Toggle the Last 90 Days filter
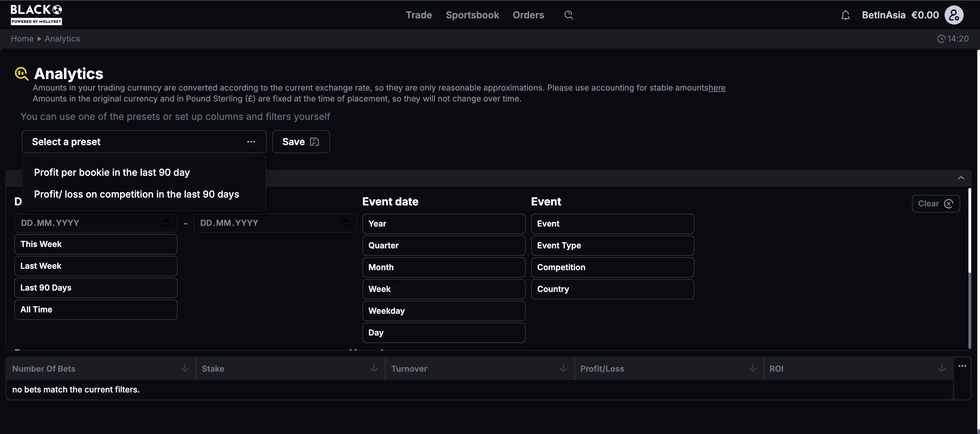This screenshot has height=434, width=980. tap(96, 288)
